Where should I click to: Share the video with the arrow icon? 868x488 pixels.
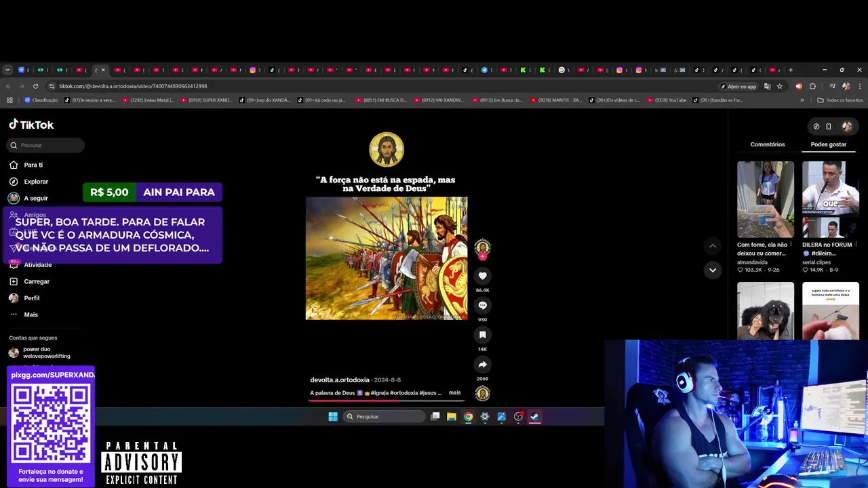(482, 365)
